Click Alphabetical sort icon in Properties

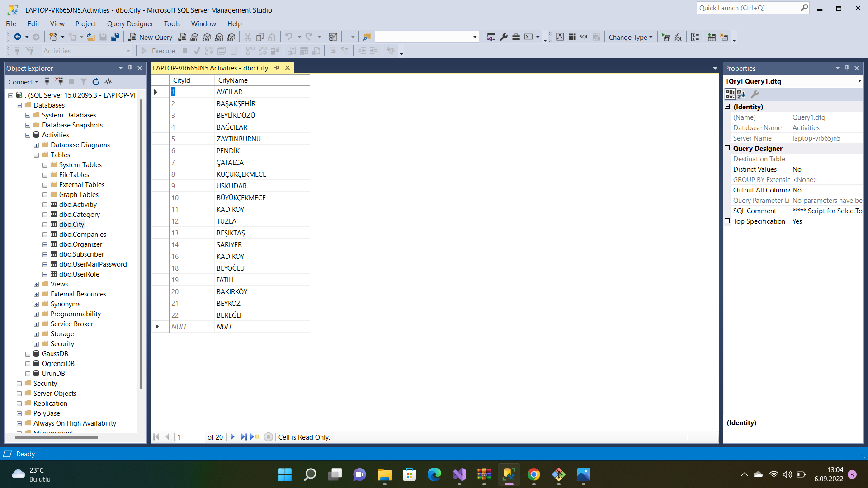click(741, 94)
